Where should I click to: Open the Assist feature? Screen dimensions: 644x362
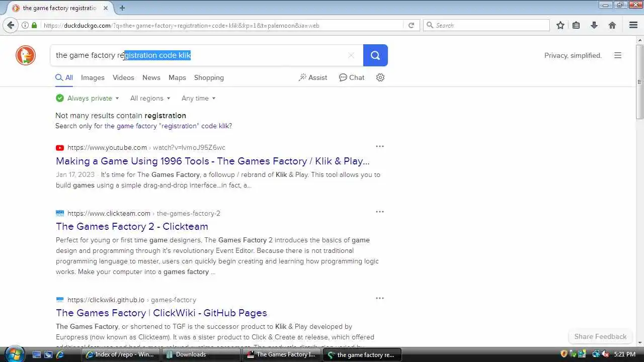312,77
